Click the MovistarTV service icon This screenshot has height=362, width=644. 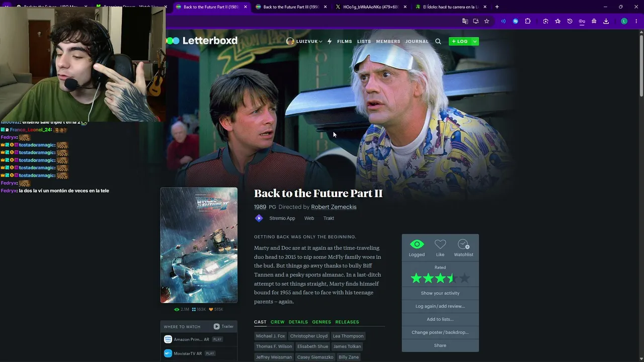click(x=168, y=353)
